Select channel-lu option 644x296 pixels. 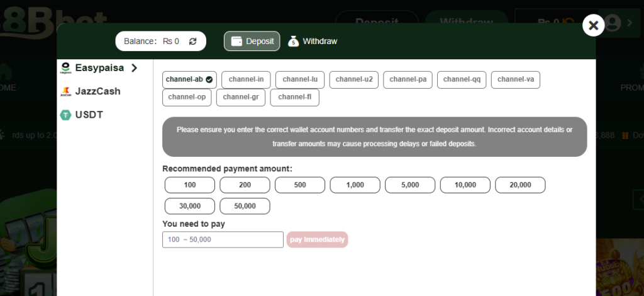coord(300,80)
